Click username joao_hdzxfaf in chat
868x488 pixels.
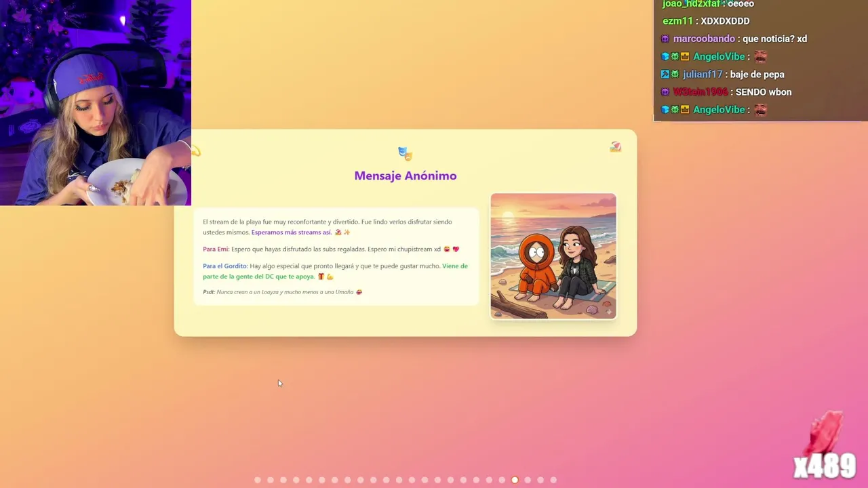pyautogui.click(x=692, y=4)
